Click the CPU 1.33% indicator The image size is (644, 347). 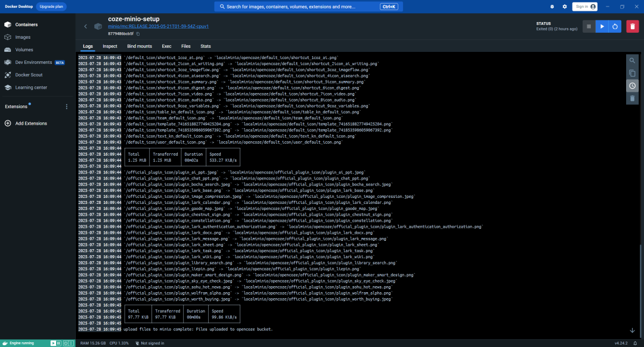pos(119,343)
